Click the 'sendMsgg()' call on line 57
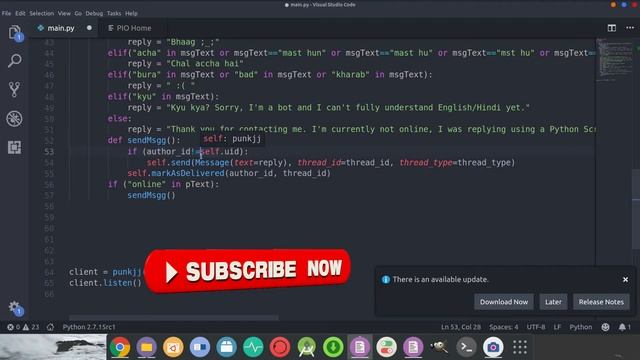Image resolution: width=640 pixels, height=360 pixels. (x=151, y=195)
